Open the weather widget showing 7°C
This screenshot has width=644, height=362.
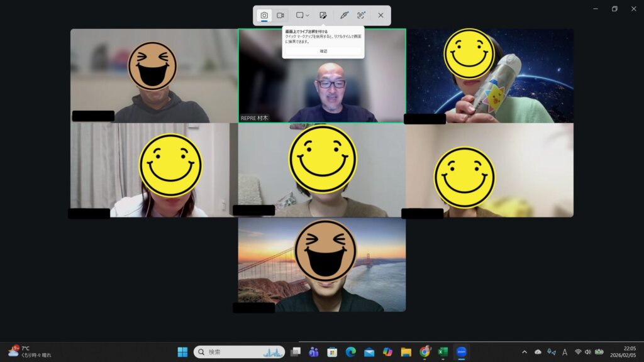[x=28, y=351]
